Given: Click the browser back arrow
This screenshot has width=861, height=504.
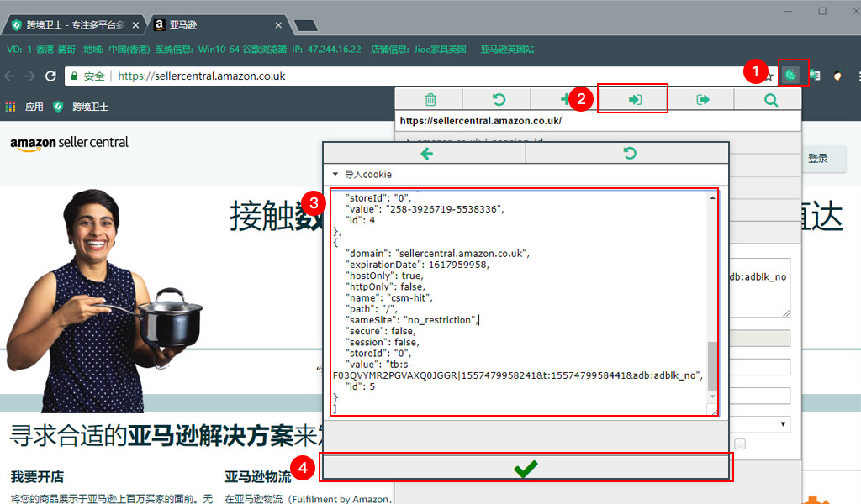Looking at the screenshot, I should point(9,76).
